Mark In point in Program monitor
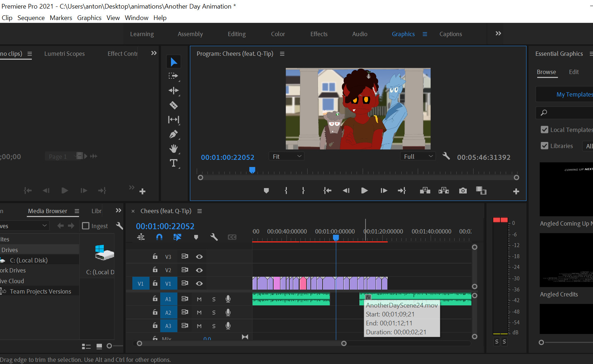The width and height of the screenshot is (593, 364). coord(286,191)
